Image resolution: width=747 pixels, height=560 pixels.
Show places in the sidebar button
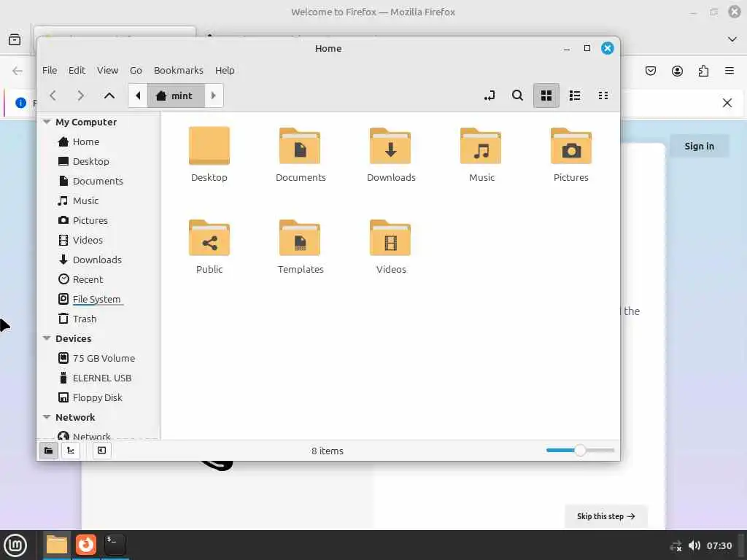(49, 451)
